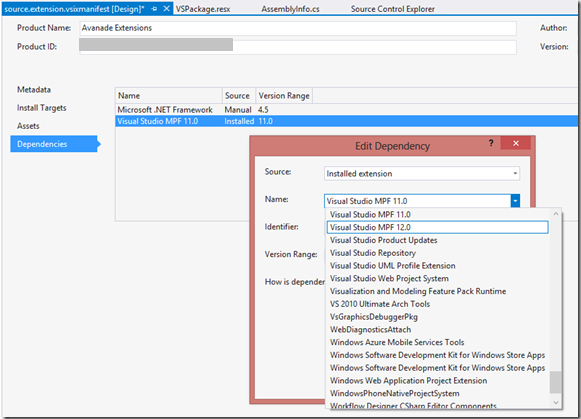This screenshot has height=419, width=581.
Task: Select the Microsoft .NET Framework row
Action: coord(346,110)
